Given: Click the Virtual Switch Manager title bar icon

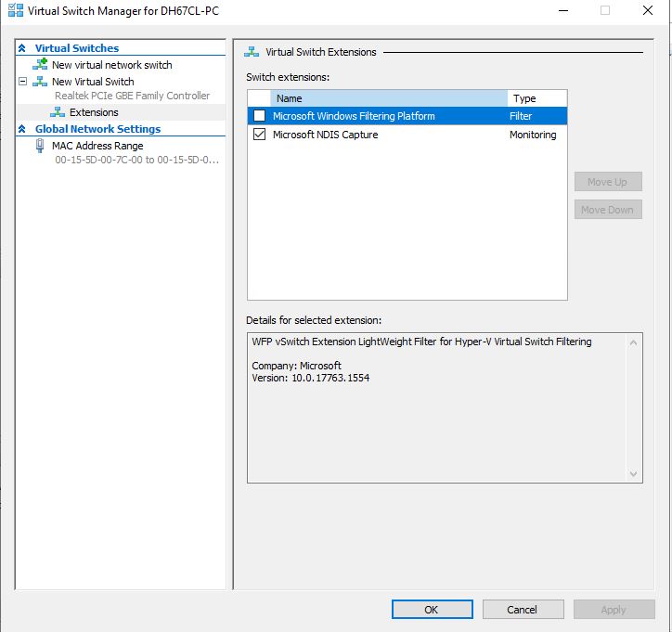Looking at the screenshot, I should point(13,11).
